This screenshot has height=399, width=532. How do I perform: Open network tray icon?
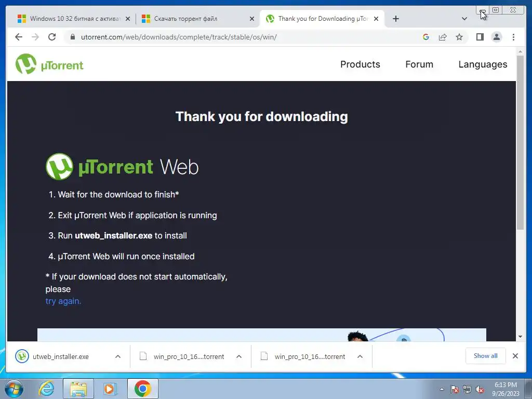click(467, 389)
